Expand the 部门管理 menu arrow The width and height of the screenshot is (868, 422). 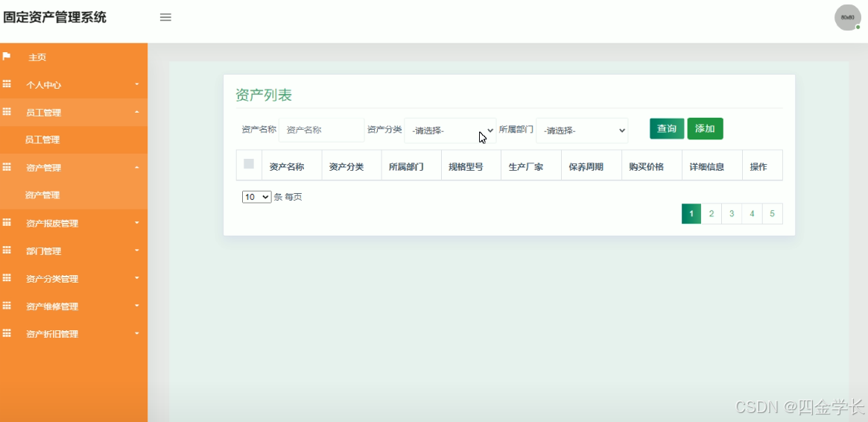click(137, 251)
